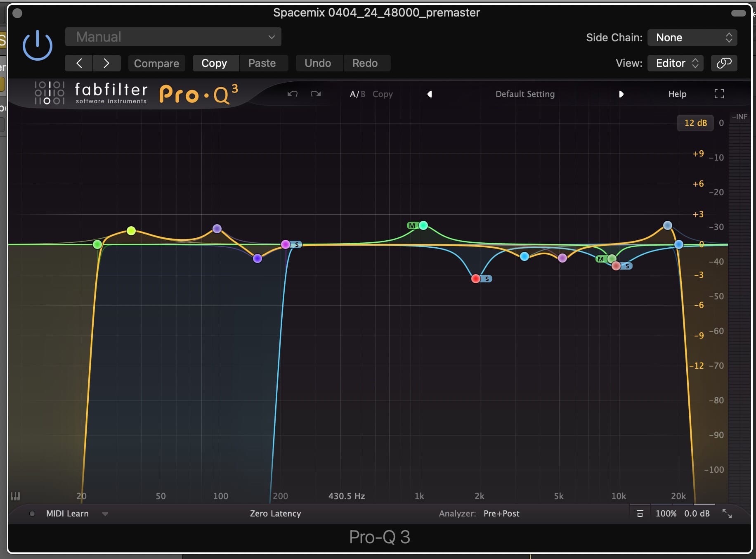This screenshot has width=756, height=559.
Task: Go to next preset with right chevron
Action: [x=107, y=63]
